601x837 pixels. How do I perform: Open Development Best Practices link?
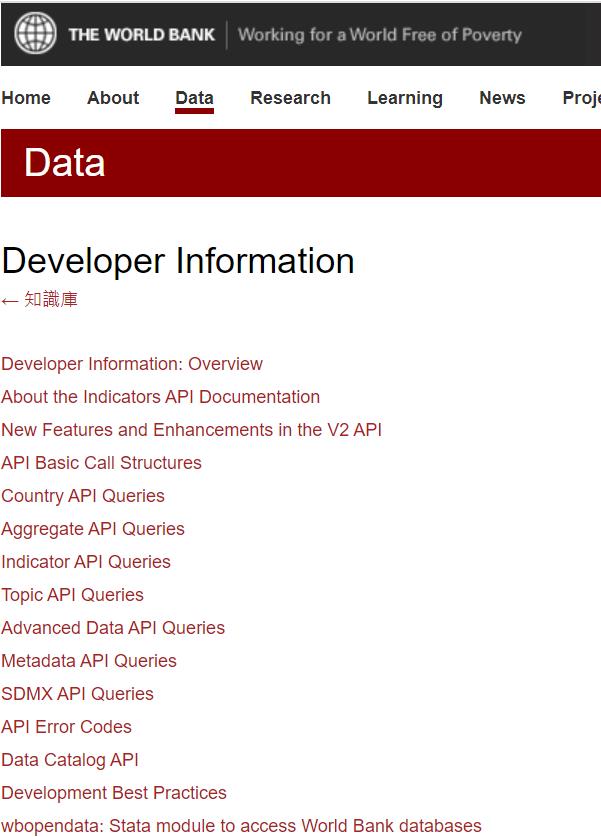(x=114, y=793)
